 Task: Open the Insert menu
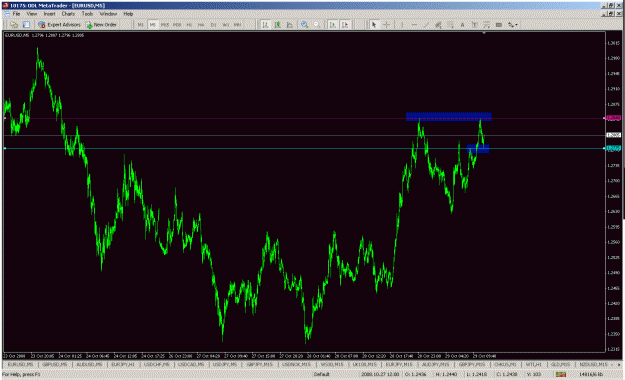(49, 14)
